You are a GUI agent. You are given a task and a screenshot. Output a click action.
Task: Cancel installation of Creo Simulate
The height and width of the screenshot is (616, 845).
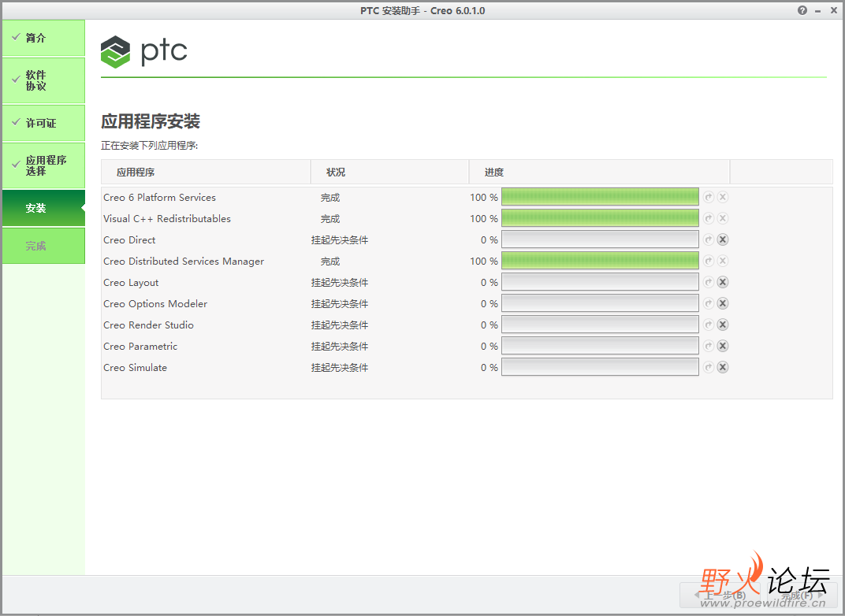pos(723,367)
